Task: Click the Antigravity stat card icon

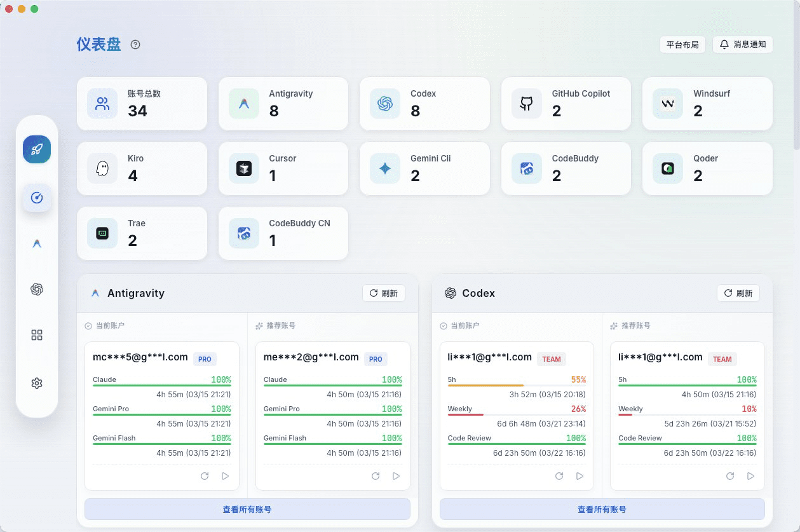Action: pyautogui.click(x=244, y=104)
